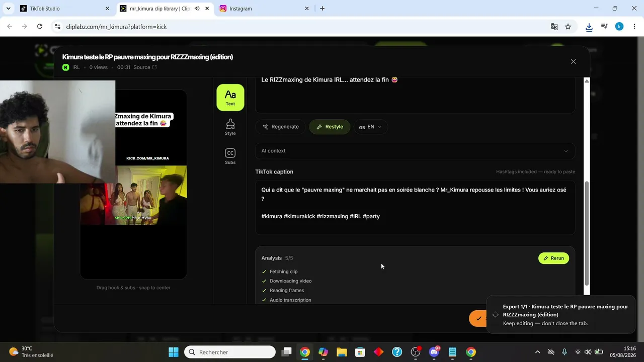Open the volume control in the system tray

pos(588,352)
